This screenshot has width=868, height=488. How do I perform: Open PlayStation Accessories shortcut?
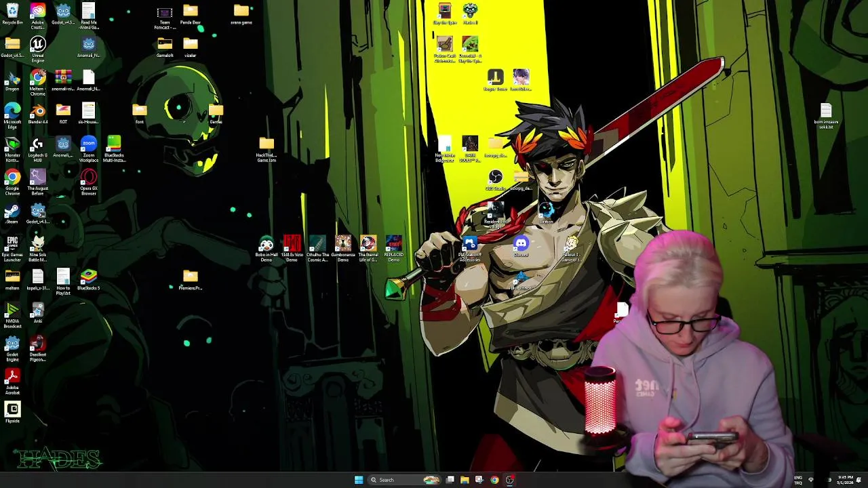point(470,249)
